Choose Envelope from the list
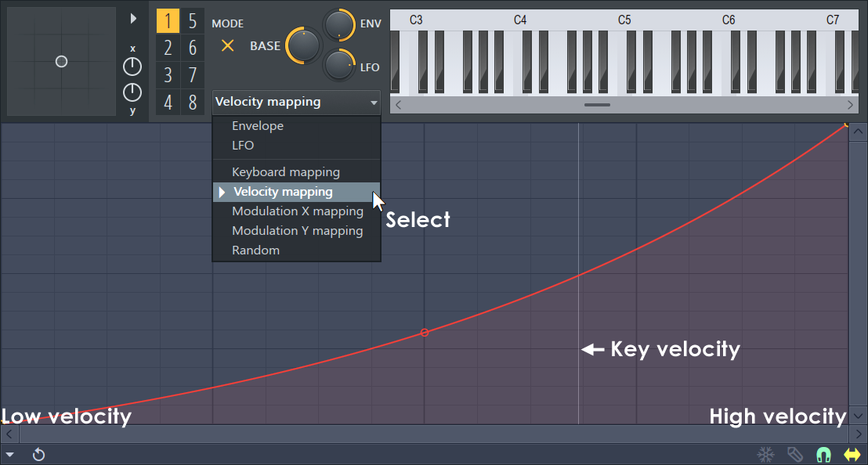This screenshot has height=465, width=868. [x=296, y=125]
